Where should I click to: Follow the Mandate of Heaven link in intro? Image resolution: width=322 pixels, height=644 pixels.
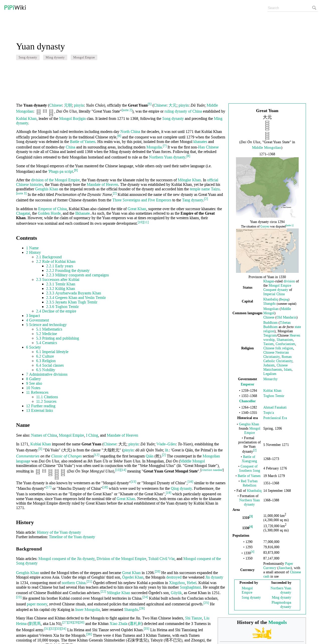click(102, 185)
